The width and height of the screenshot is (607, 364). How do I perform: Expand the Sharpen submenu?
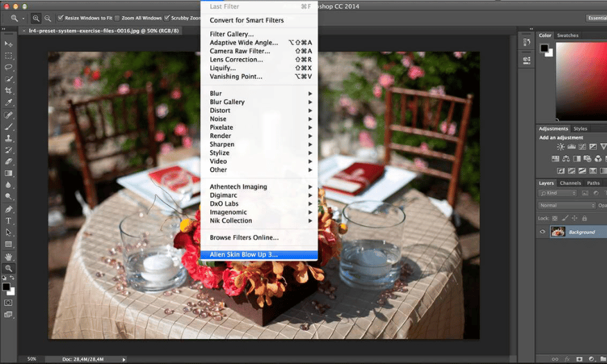click(x=259, y=144)
